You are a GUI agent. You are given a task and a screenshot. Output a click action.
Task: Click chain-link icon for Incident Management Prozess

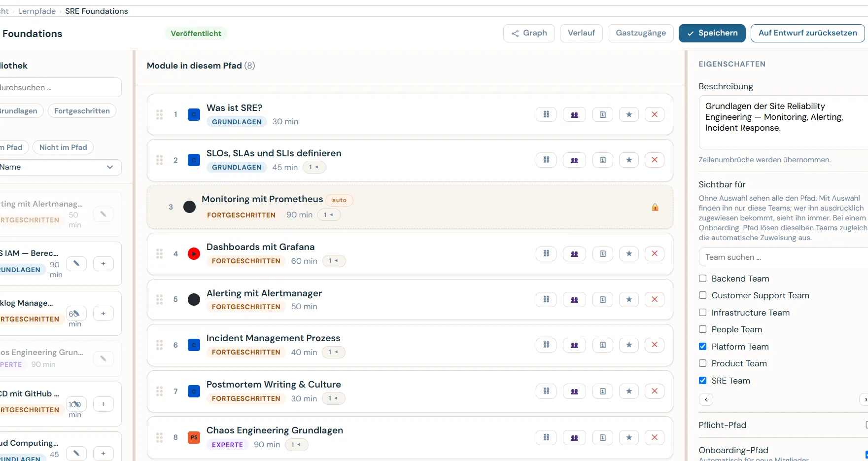click(x=546, y=345)
